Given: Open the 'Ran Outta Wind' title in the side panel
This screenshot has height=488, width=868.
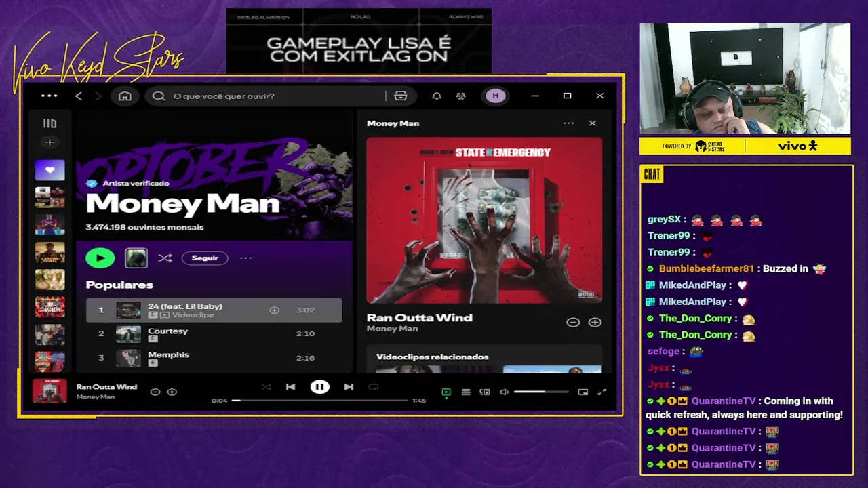Looking at the screenshot, I should [420, 317].
